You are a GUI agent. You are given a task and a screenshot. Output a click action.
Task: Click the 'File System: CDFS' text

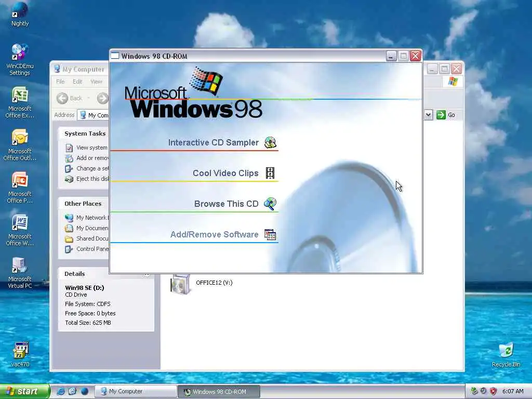(87, 304)
